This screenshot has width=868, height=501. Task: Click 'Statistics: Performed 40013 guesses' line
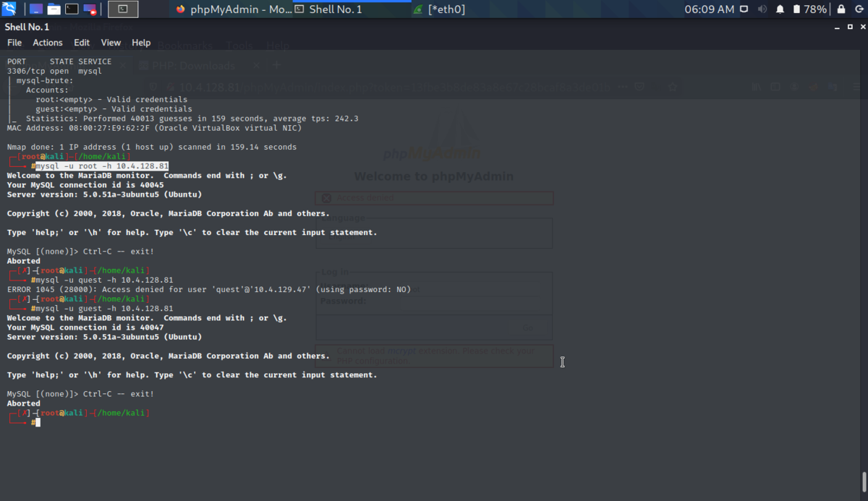click(x=192, y=119)
